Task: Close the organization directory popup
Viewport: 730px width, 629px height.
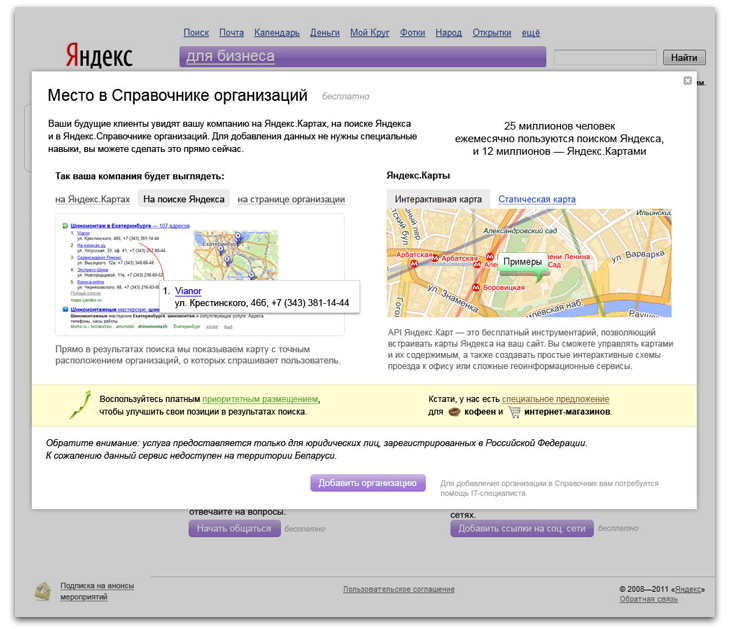Action: (x=687, y=81)
